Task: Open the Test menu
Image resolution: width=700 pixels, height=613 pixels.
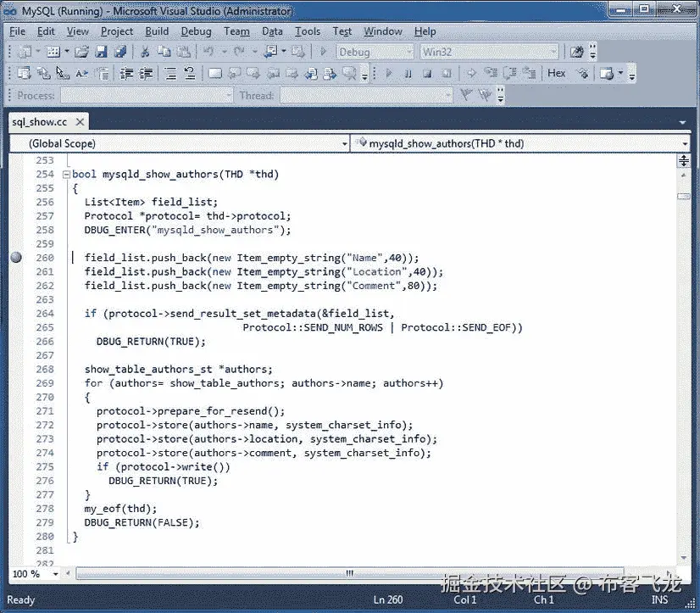Action: tap(342, 31)
